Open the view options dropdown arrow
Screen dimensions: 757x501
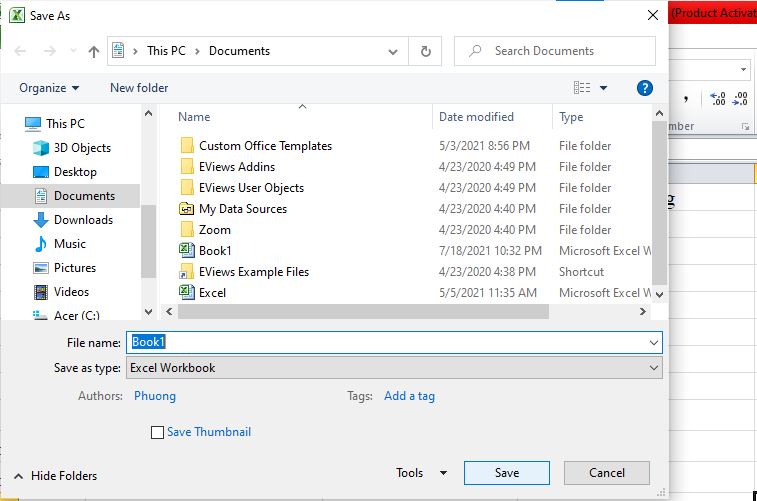click(x=603, y=88)
